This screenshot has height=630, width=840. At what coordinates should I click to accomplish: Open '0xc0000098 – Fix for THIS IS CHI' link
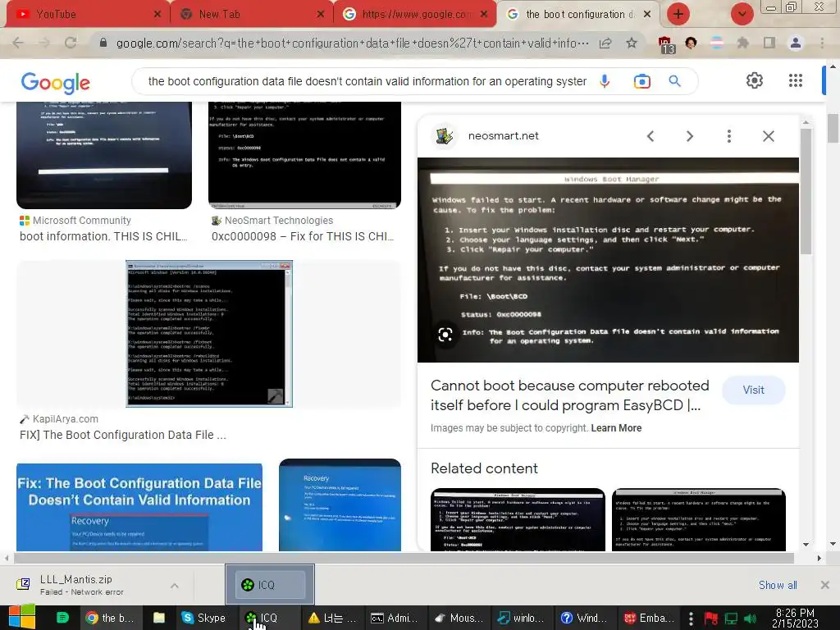(x=303, y=236)
